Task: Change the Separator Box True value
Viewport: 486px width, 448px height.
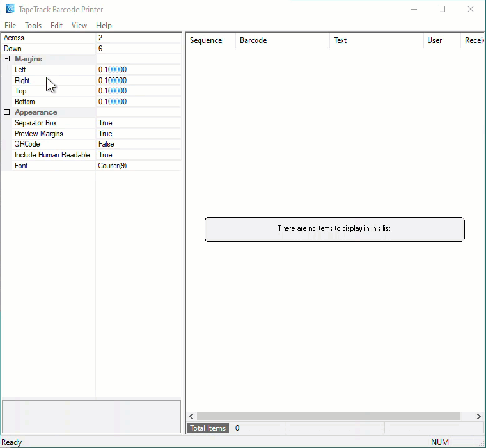Action: click(139, 123)
